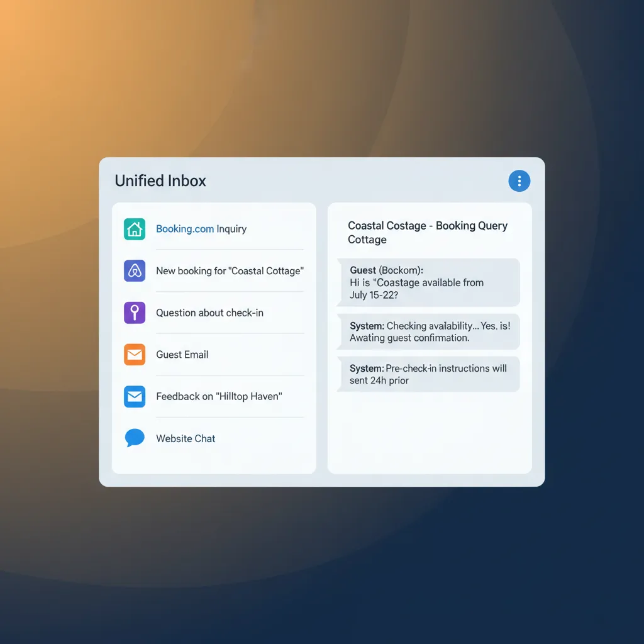Click the Unified Inbox title
The image size is (644, 644).
(160, 180)
